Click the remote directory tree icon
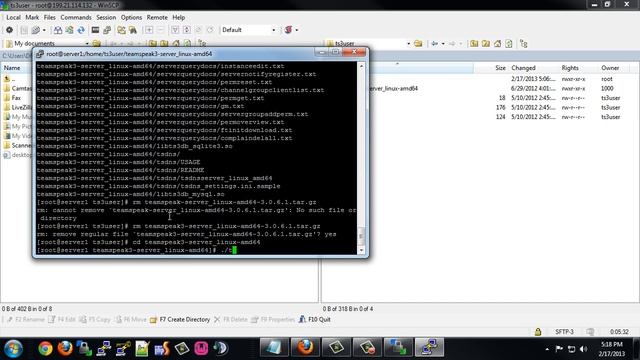 click(x=524, y=43)
